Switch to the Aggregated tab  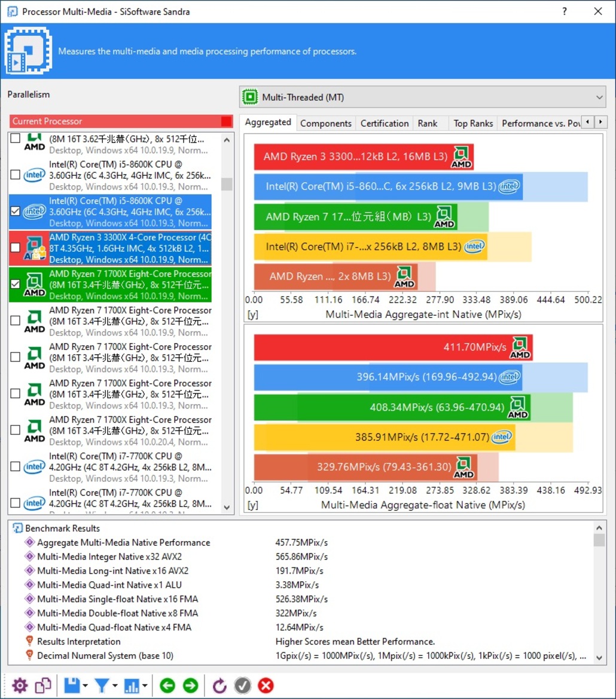tap(268, 122)
